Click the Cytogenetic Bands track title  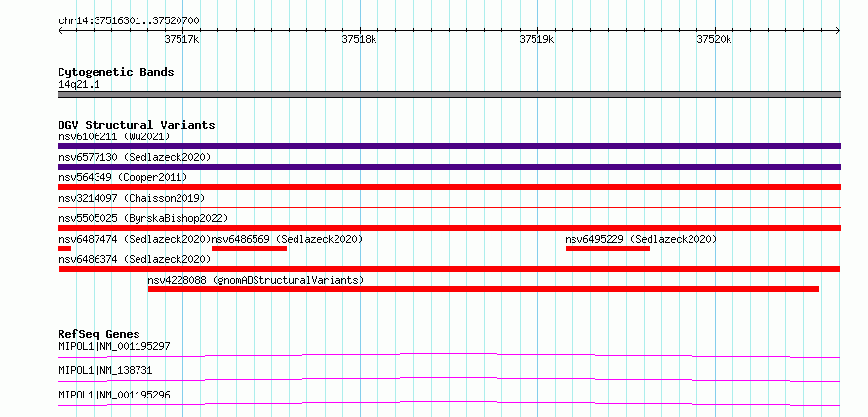coord(116,72)
